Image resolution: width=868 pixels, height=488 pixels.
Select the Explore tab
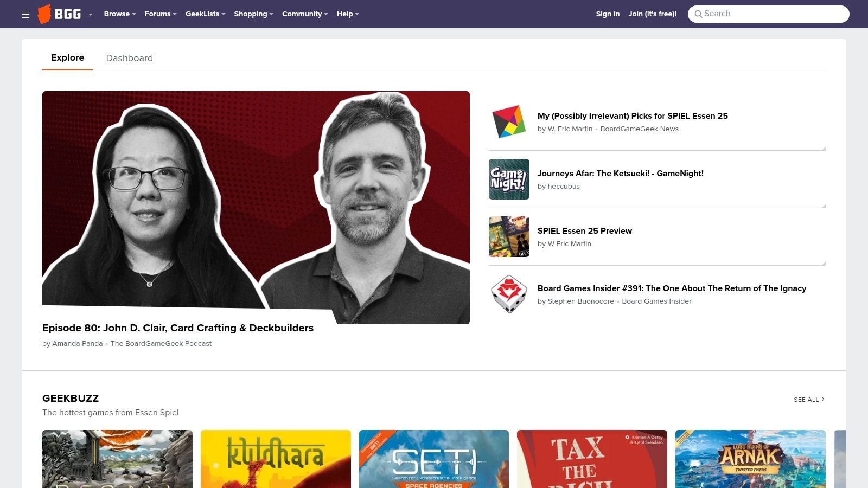coord(67,58)
